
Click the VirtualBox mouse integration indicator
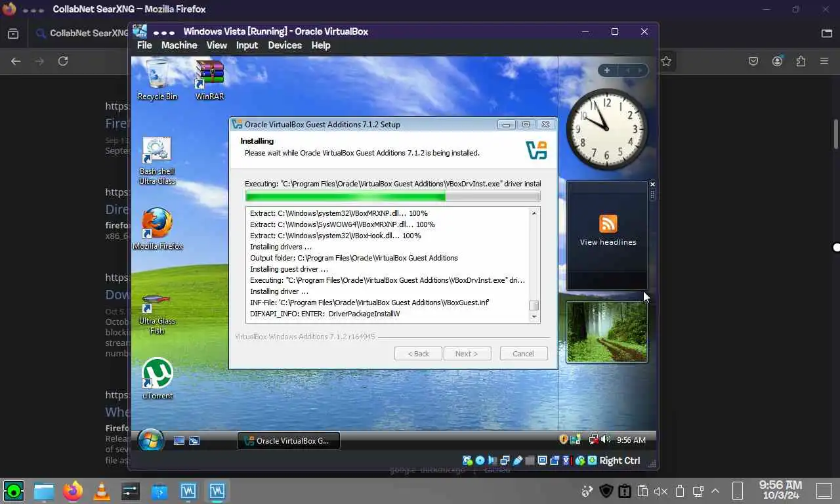pos(579,461)
